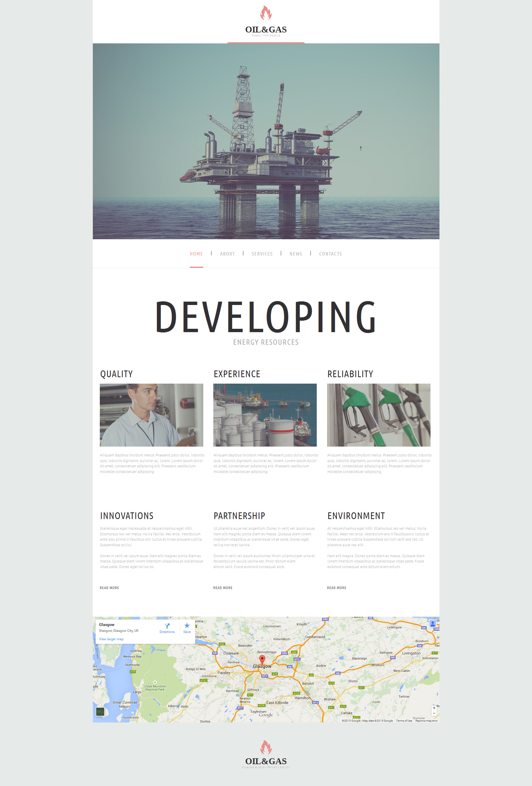Screen dimensions: 532x786
Task: Open Terms of Use link on the map
Action: tap(404, 721)
